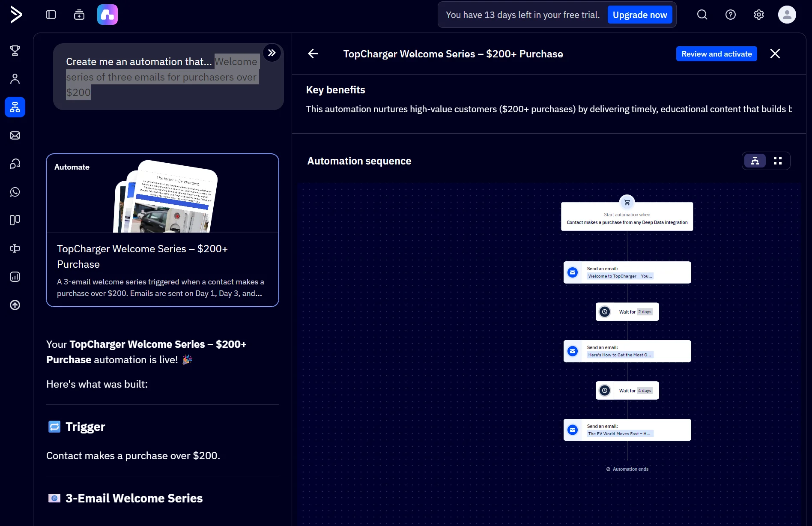Click the 'Key benefits' heading

click(x=335, y=90)
